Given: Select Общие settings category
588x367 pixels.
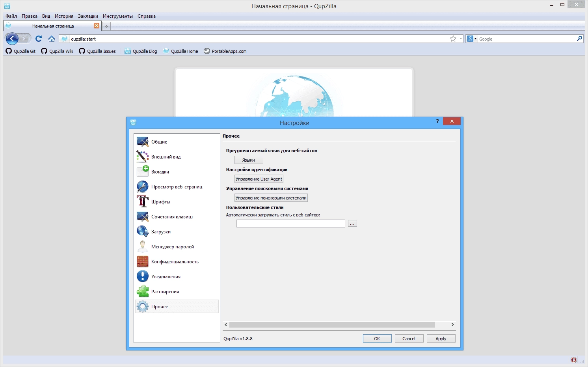Looking at the screenshot, I should coord(177,142).
